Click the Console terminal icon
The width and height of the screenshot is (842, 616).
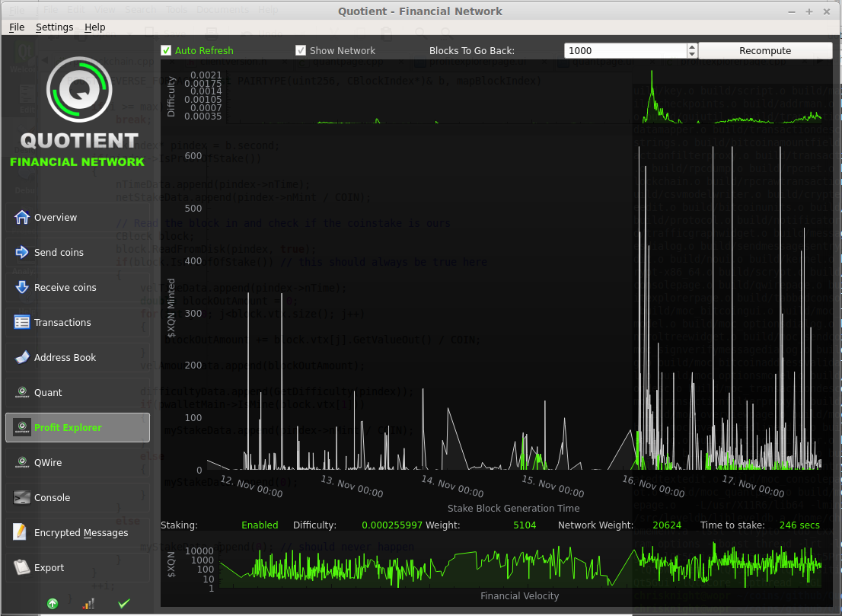click(x=22, y=497)
